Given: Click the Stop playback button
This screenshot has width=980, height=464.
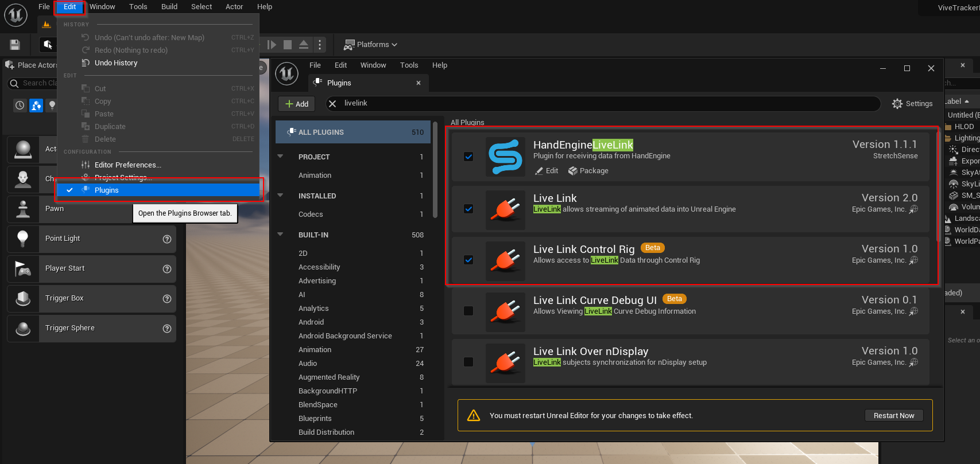Looking at the screenshot, I should [288, 45].
